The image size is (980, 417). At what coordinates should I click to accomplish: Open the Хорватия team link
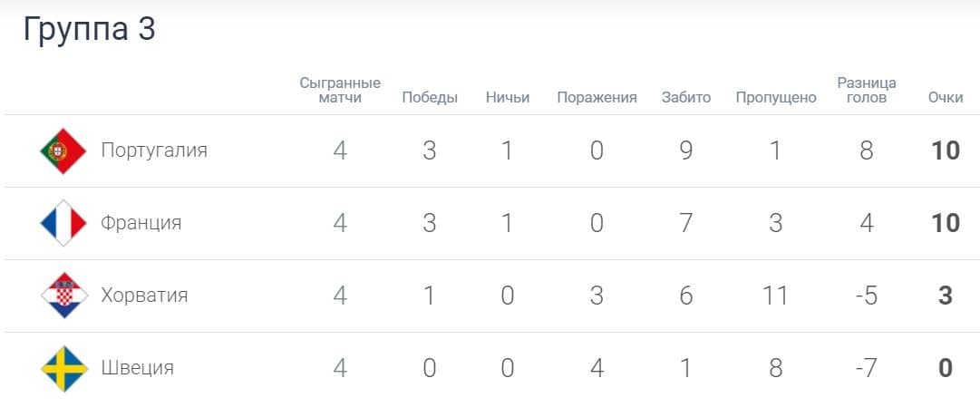point(144,296)
